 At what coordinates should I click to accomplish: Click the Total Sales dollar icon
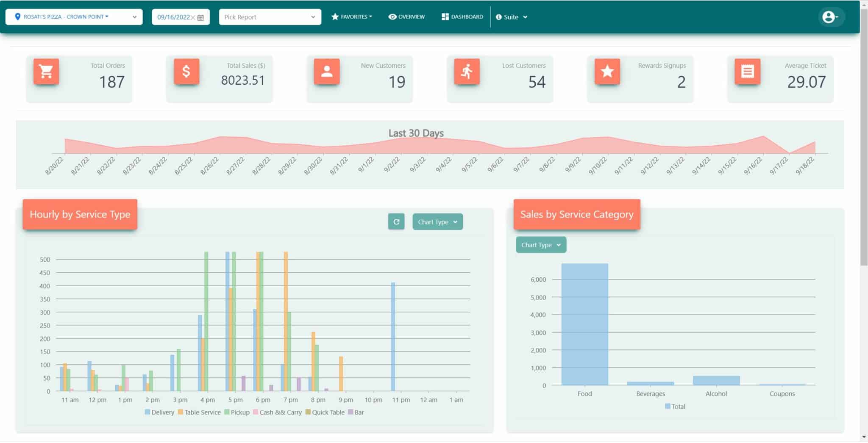click(186, 72)
